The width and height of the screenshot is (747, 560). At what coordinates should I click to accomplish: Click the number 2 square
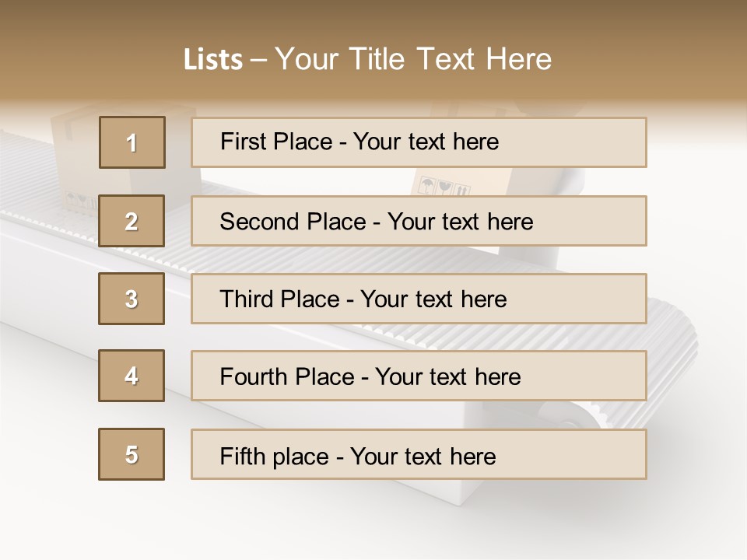click(132, 221)
